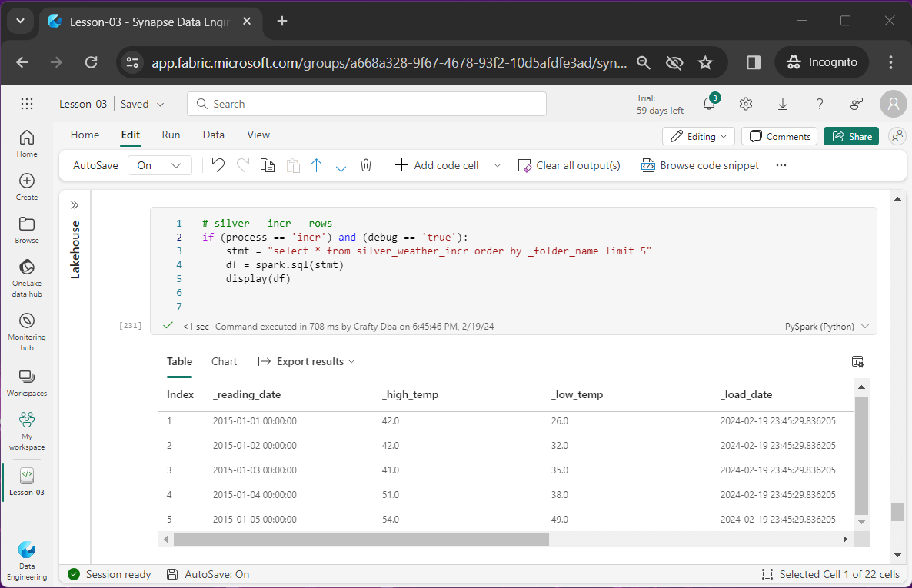This screenshot has width=912, height=588.
Task: Click the delete cell trash icon
Action: [366, 165]
